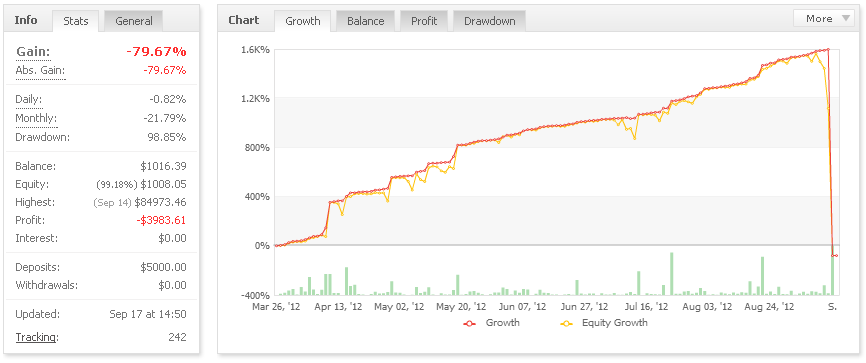Click the Jul 16, '12 date label

point(646,306)
